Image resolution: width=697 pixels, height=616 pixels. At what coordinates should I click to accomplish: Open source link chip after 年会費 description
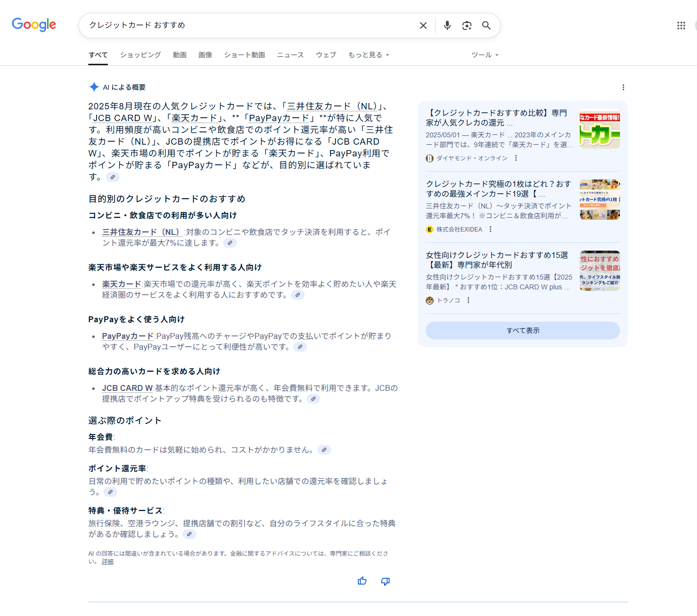(x=324, y=450)
